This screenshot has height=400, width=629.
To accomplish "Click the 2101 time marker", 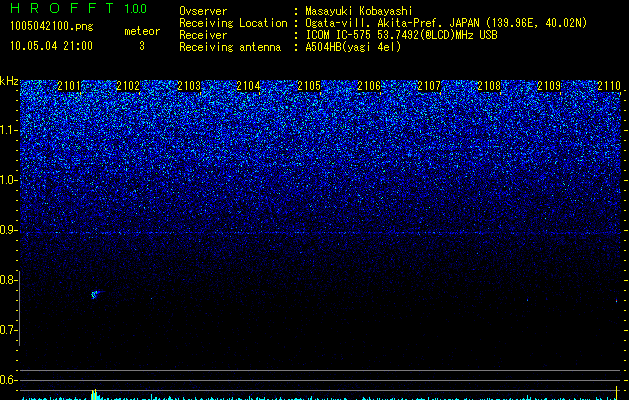I will point(69,86).
